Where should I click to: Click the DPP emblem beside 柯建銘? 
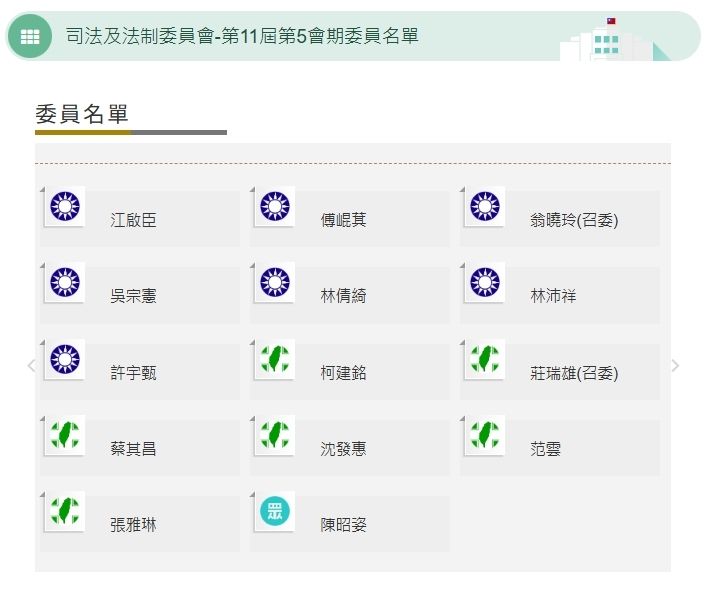pos(275,360)
